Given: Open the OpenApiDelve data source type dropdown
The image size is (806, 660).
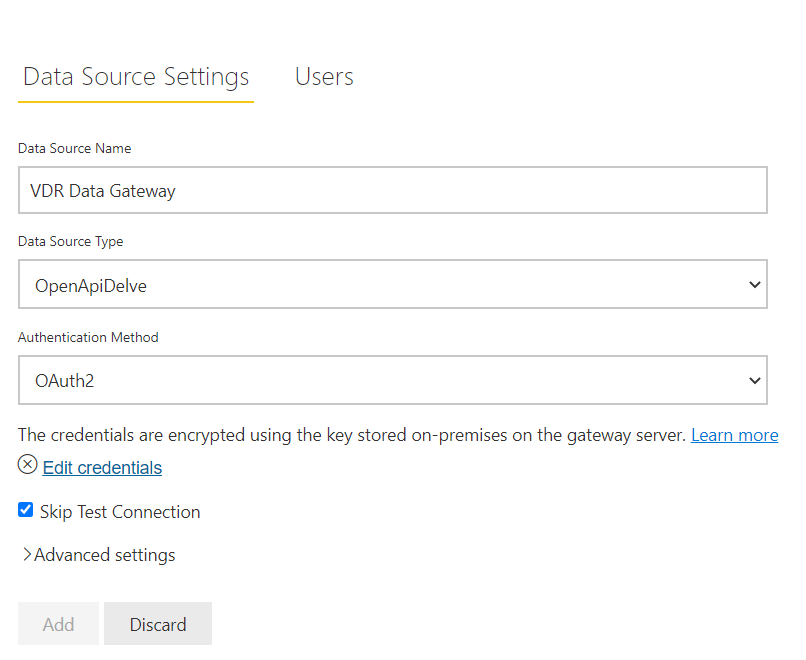Looking at the screenshot, I should (393, 284).
